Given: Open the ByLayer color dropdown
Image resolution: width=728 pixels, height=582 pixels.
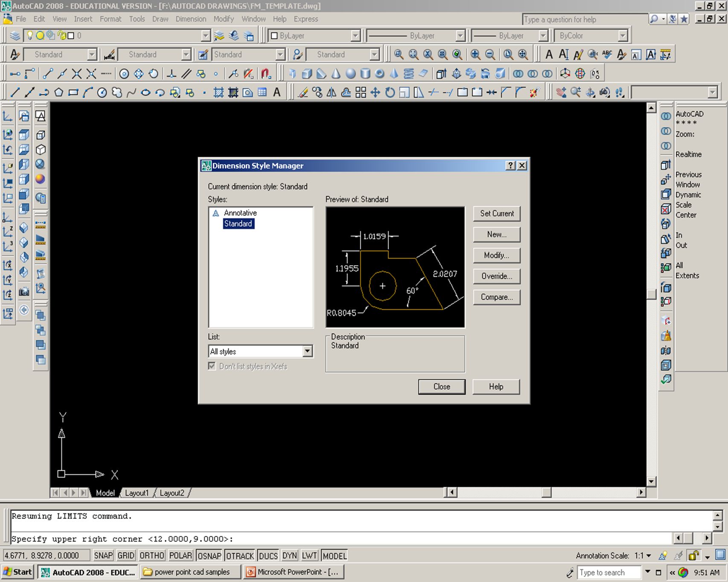Looking at the screenshot, I should point(355,35).
